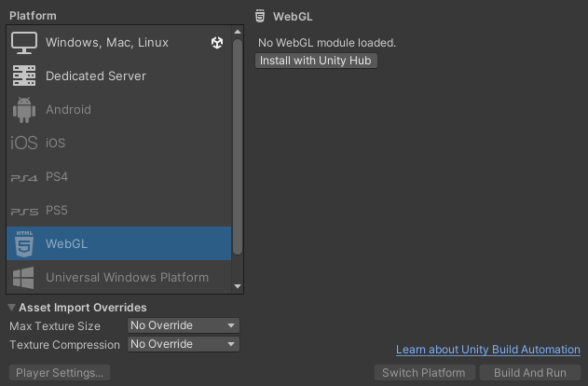
Task: Click the platform list scroll-up arrow
Action: point(238,32)
